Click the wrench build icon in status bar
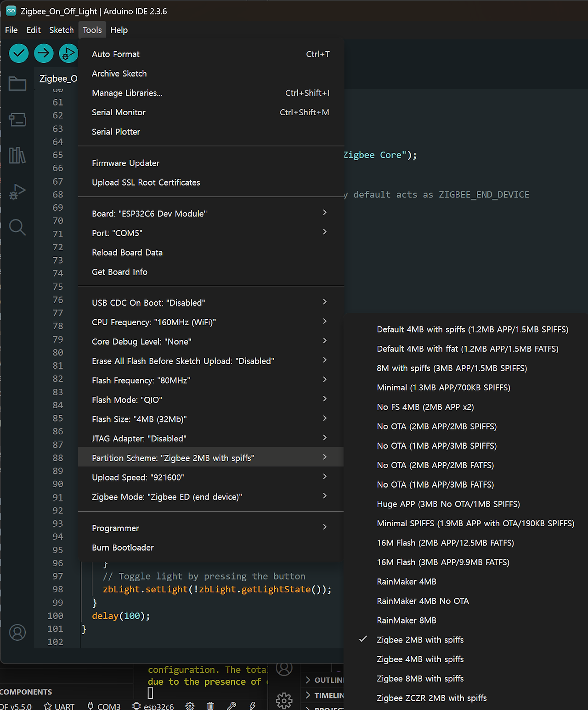 click(x=232, y=706)
